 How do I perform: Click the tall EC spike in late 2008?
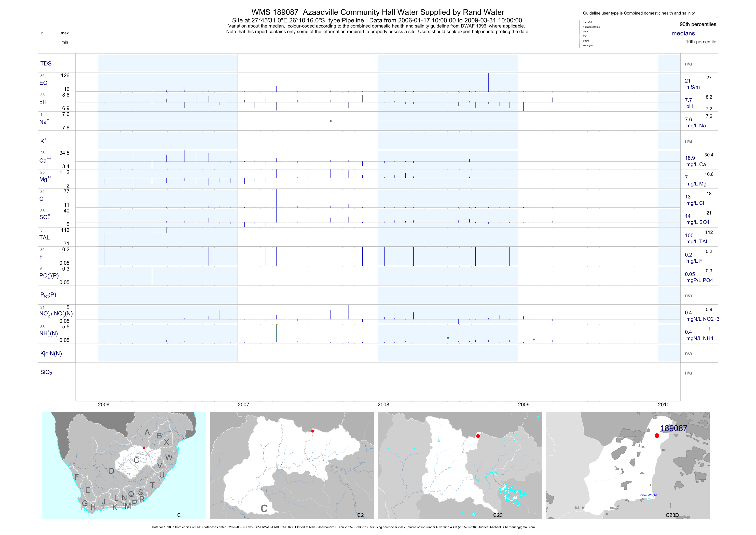488,82
